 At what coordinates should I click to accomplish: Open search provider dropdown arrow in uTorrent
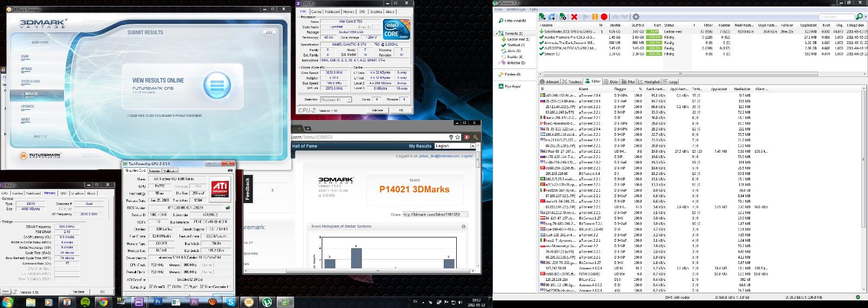pos(866,16)
